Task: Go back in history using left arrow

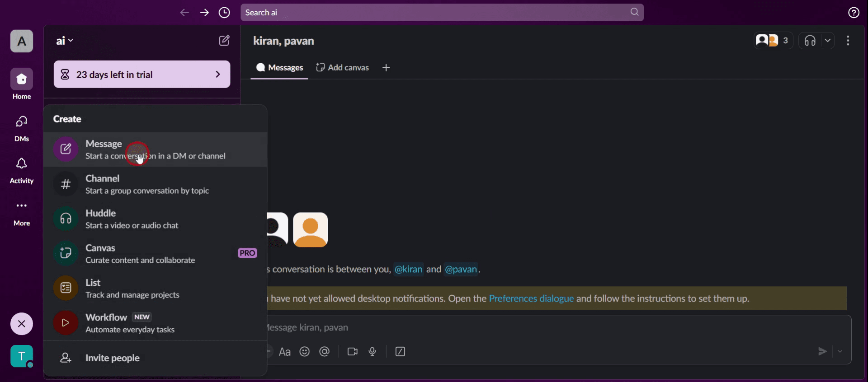Action: pos(184,13)
